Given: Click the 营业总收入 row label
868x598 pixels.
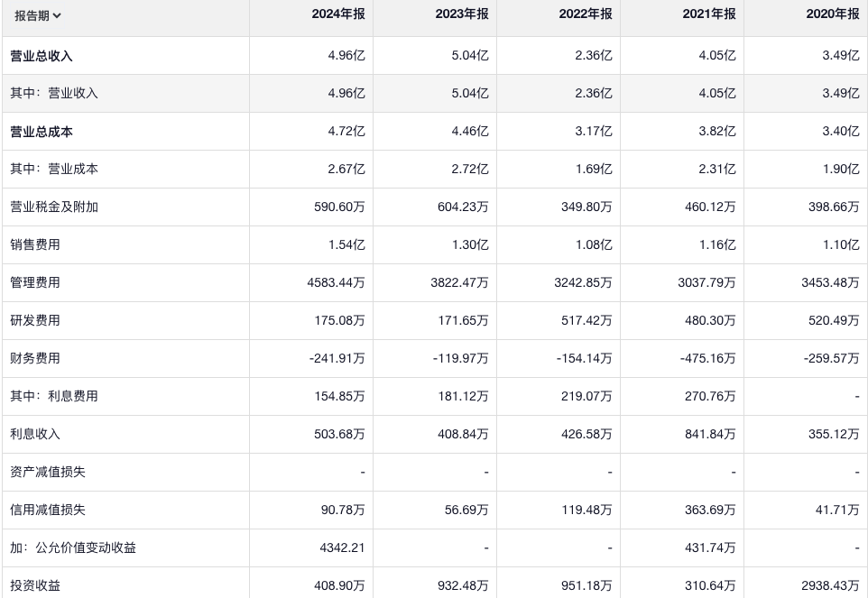Looking at the screenshot, I should [x=42, y=56].
